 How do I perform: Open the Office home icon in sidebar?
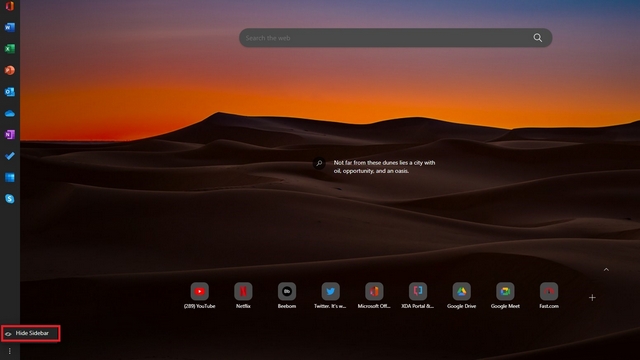pos(10,6)
